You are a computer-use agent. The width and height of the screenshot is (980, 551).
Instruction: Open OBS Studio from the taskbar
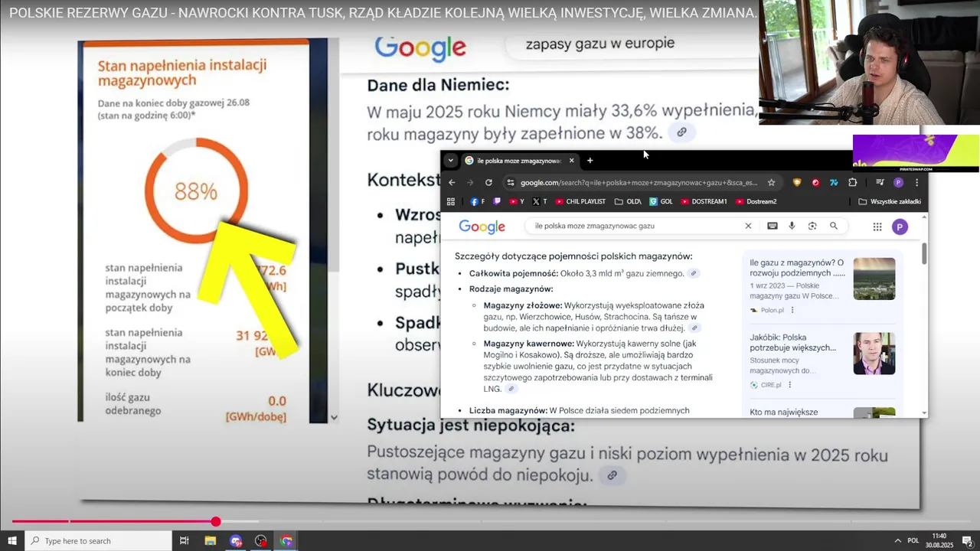click(261, 541)
